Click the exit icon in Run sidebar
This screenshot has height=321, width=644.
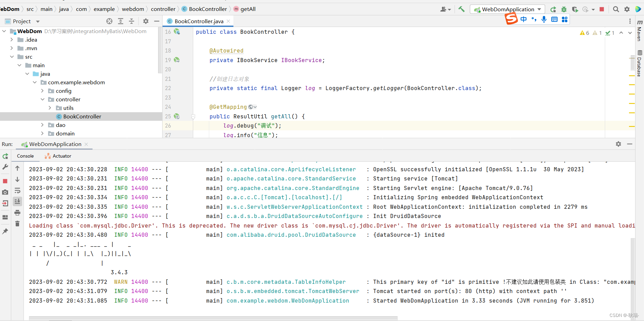pos(5,203)
